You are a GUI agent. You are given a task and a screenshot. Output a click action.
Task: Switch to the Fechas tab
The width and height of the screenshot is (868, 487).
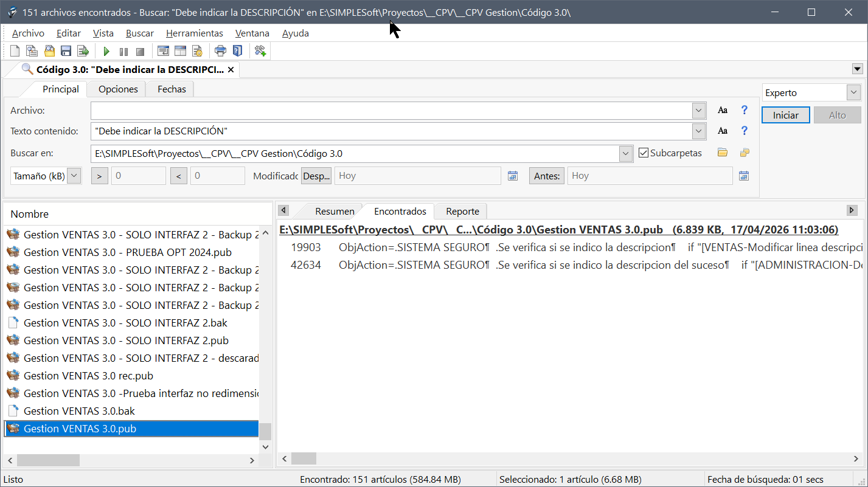coord(172,89)
